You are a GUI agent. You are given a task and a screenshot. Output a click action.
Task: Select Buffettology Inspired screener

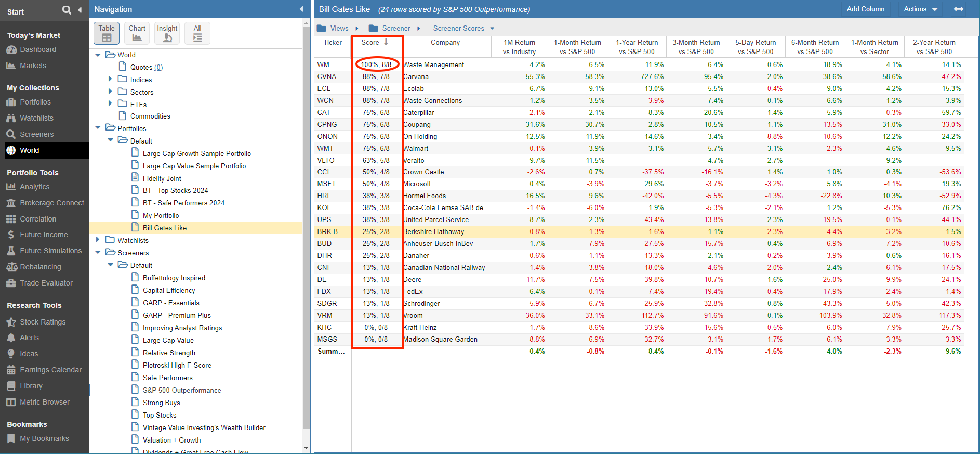pyautogui.click(x=174, y=278)
